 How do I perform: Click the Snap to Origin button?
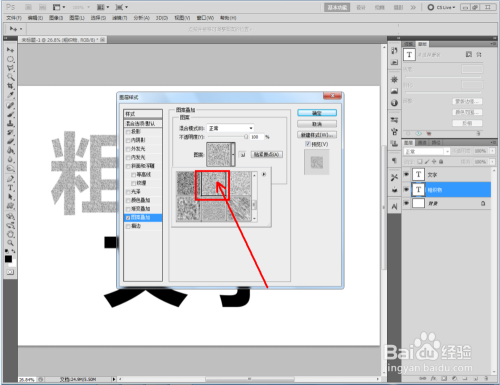pos(267,154)
